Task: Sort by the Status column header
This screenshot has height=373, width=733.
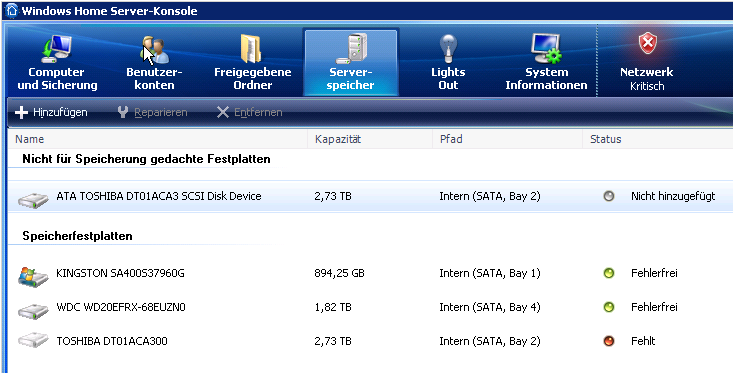Action: (657, 139)
